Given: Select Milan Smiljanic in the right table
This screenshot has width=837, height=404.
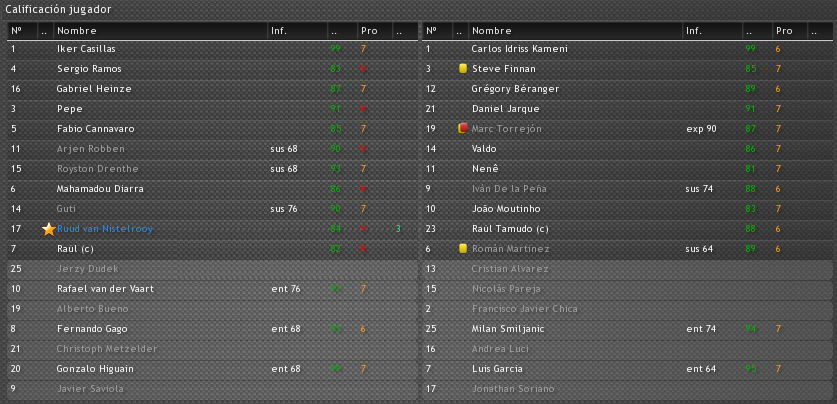Looking at the screenshot, I should click(x=627, y=329).
